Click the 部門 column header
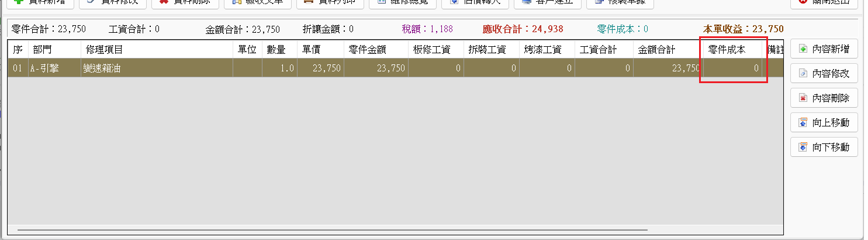 pyautogui.click(x=54, y=50)
